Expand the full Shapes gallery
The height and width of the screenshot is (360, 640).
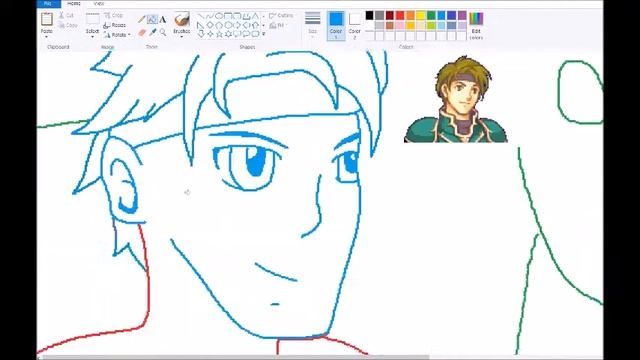(264, 34)
